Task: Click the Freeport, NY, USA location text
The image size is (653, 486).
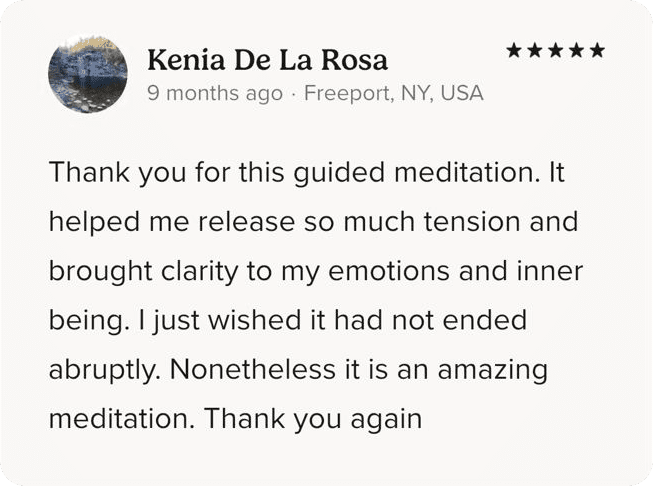Action: [x=393, y=94]
